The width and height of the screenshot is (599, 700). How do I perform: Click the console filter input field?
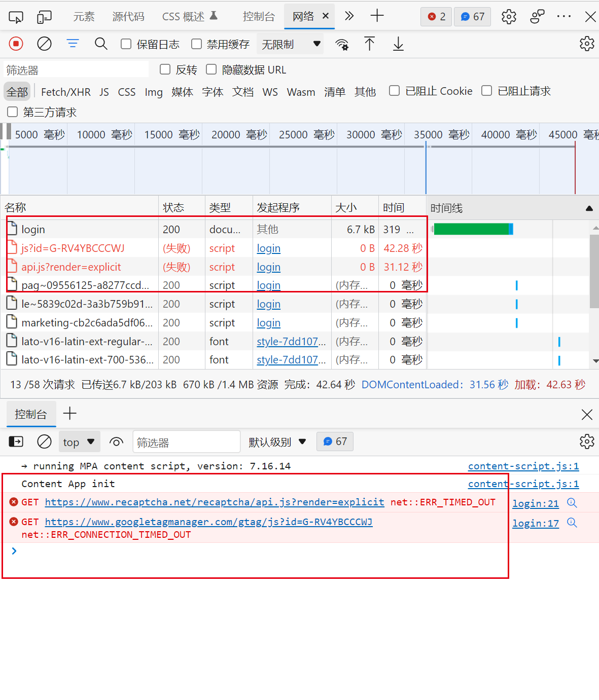186,442
